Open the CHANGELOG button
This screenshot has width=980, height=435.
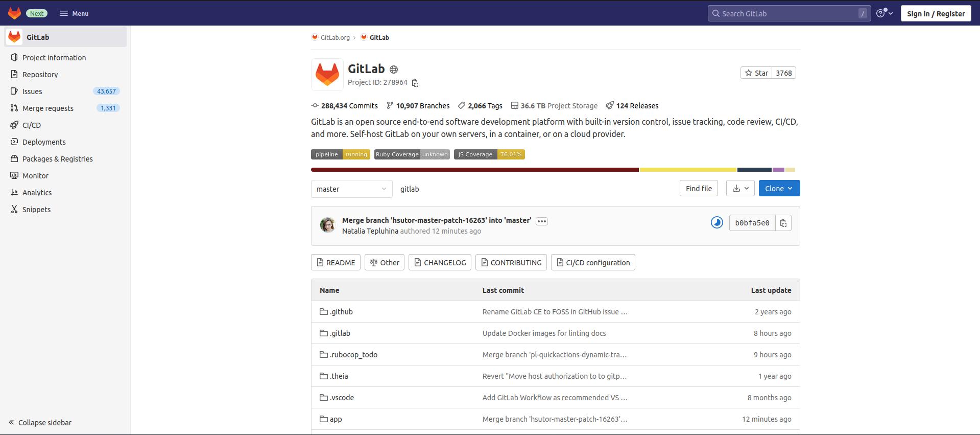tap(440, 262)
